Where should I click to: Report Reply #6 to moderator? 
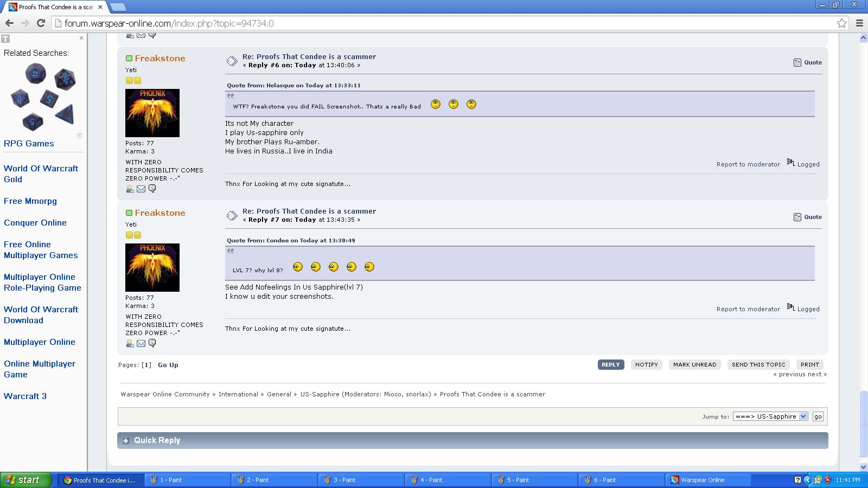point(748,164)
